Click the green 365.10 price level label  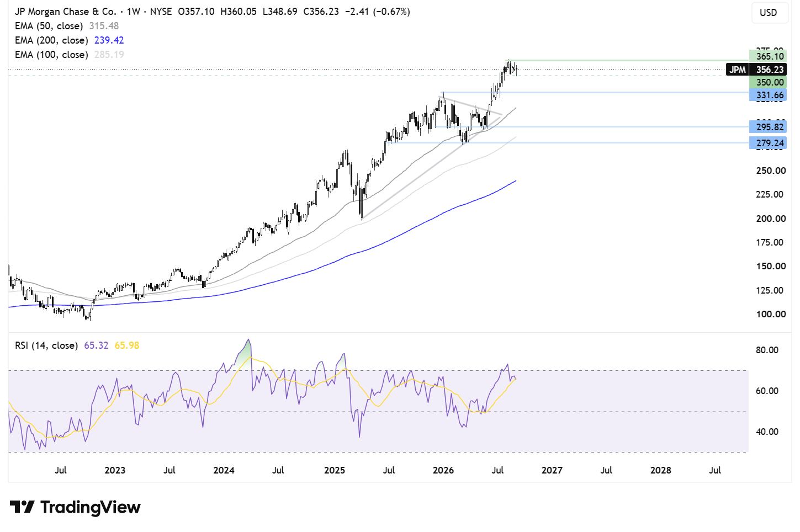point(768,56)
